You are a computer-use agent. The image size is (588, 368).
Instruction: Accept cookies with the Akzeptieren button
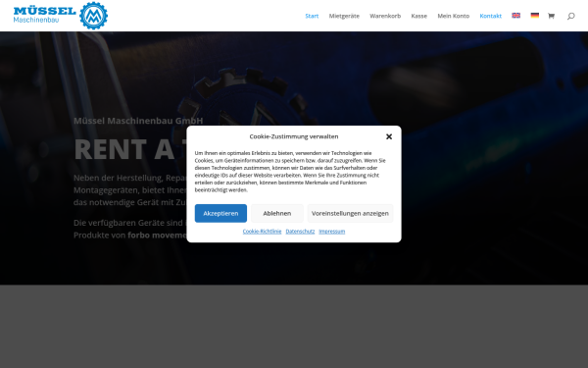[x=220, y=213]
